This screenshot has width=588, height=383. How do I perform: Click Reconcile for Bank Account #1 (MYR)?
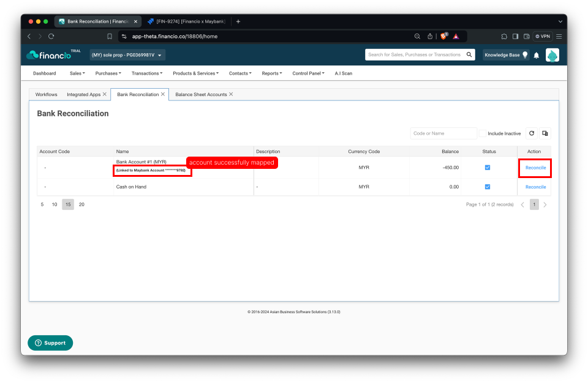tap(535, 168)
